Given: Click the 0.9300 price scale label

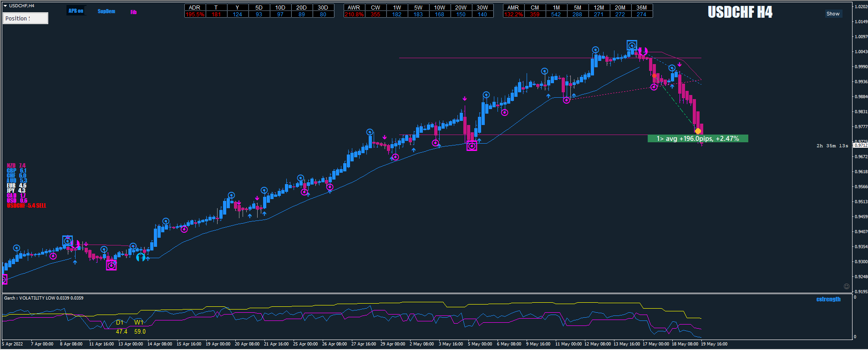Looking at the screenshot, I should (x=861, y=262).
